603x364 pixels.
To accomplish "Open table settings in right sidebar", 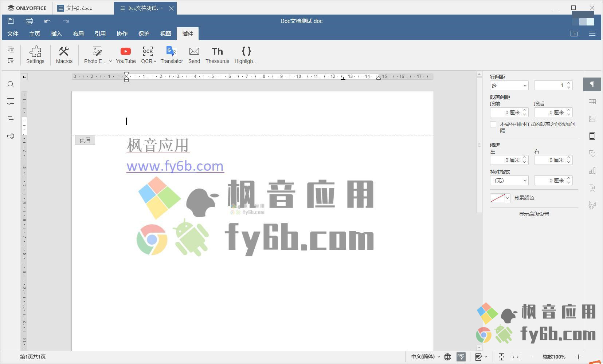I will pos(592,102).
